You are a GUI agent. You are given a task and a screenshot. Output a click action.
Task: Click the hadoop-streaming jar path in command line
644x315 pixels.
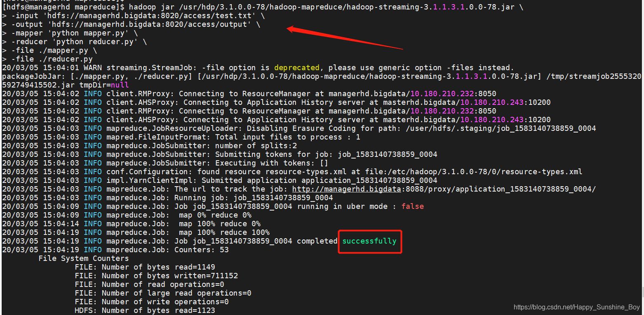click(x=347, y=7)
